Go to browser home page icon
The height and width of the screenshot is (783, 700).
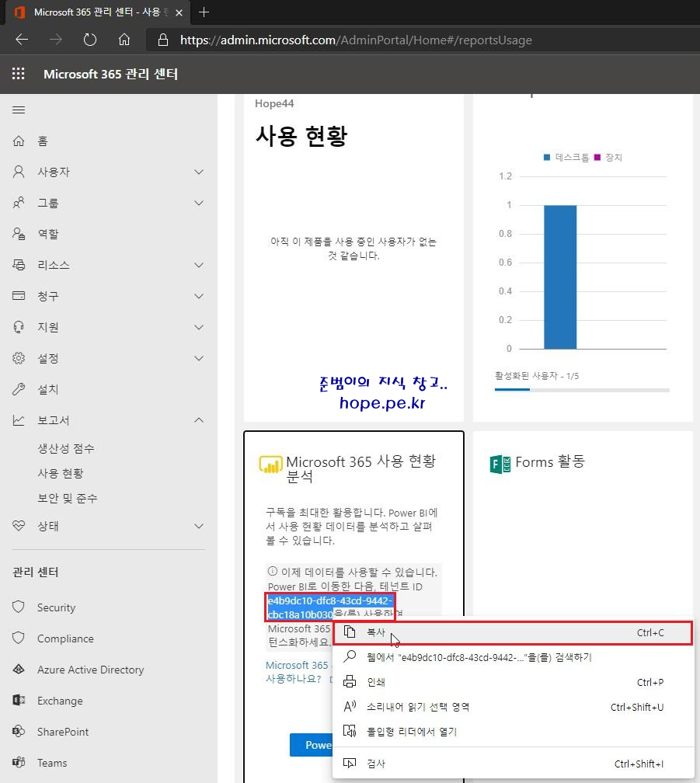coord(124,40)
